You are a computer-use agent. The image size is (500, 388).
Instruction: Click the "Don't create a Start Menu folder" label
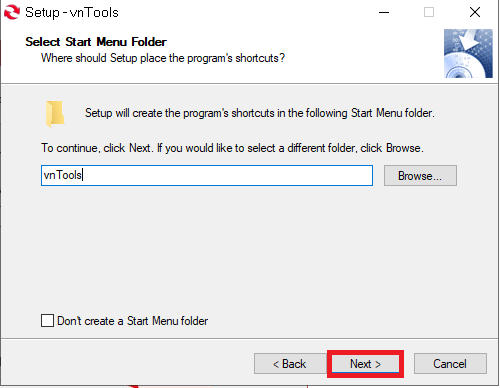pyautogui.click(x=133, y=321)
